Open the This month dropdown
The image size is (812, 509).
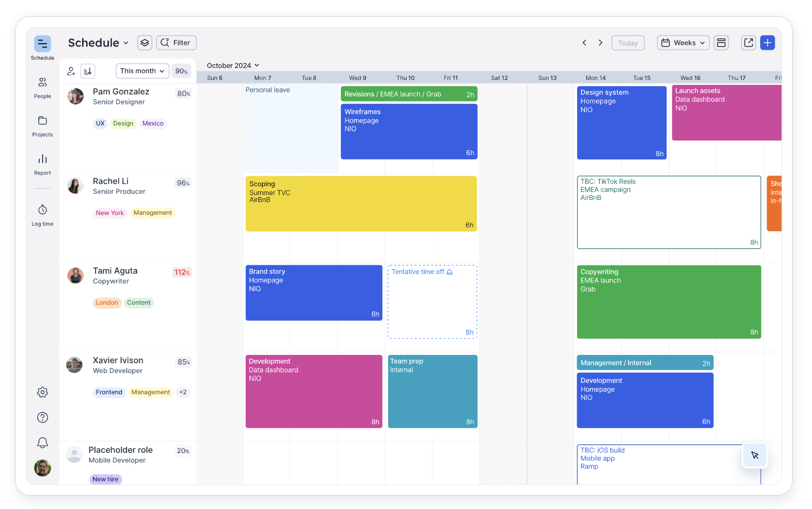pos(142,71)
